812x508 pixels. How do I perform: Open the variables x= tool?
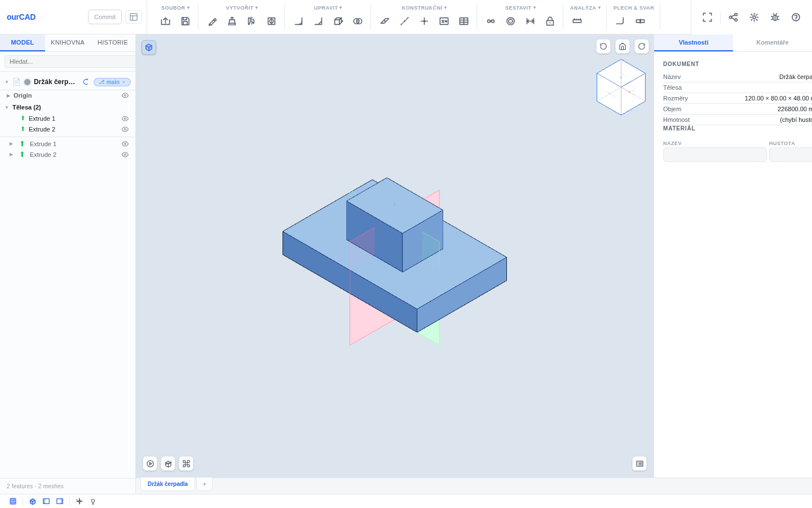point(444,21)
